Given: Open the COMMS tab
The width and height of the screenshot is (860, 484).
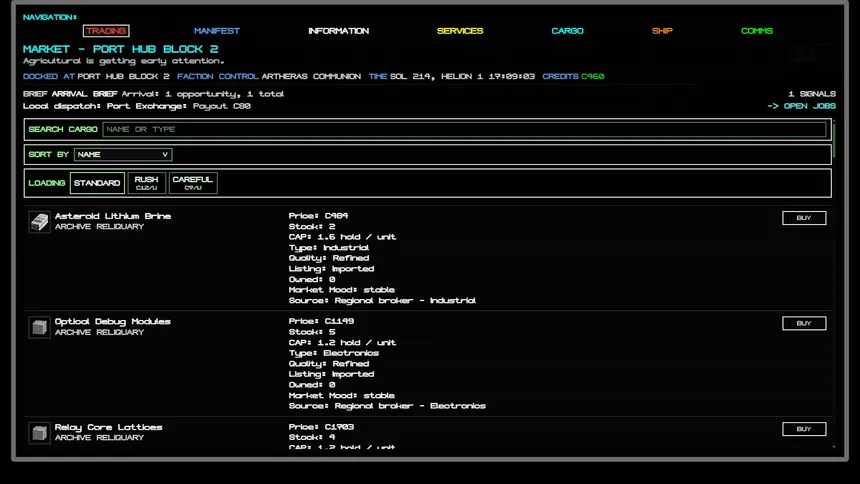Looking at the screenshot, I should pos(756,31).
